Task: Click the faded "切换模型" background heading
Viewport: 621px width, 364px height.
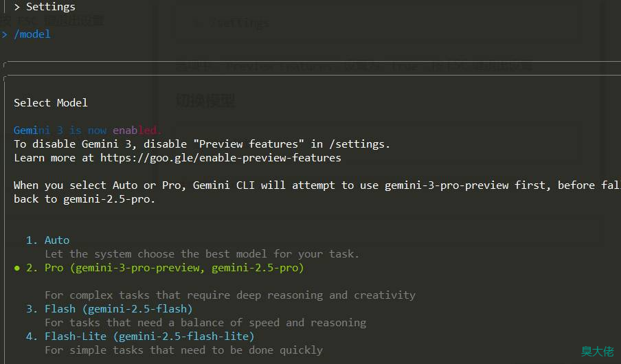Action: pos(205,101)
